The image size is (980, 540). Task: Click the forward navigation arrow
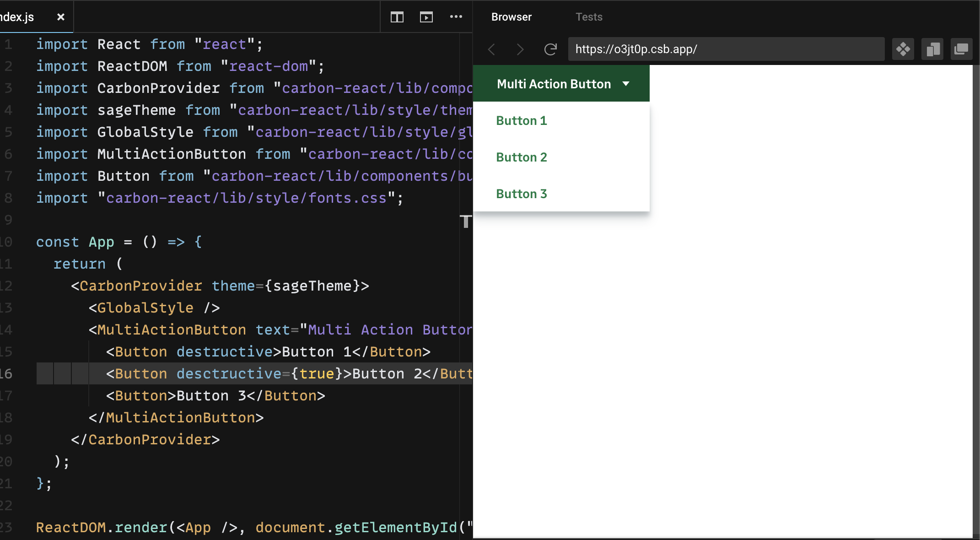click(520, 49)
